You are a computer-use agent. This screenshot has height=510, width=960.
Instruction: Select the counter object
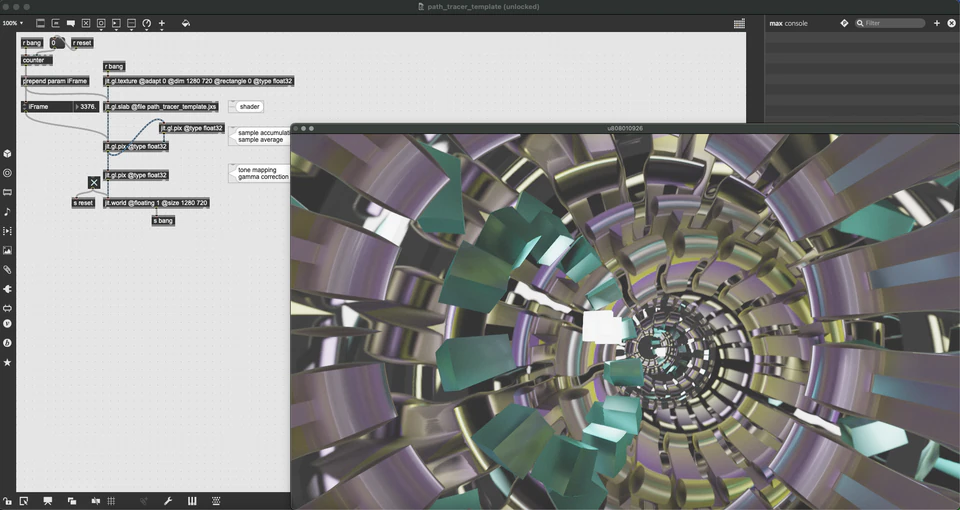(x=37, y=60)
